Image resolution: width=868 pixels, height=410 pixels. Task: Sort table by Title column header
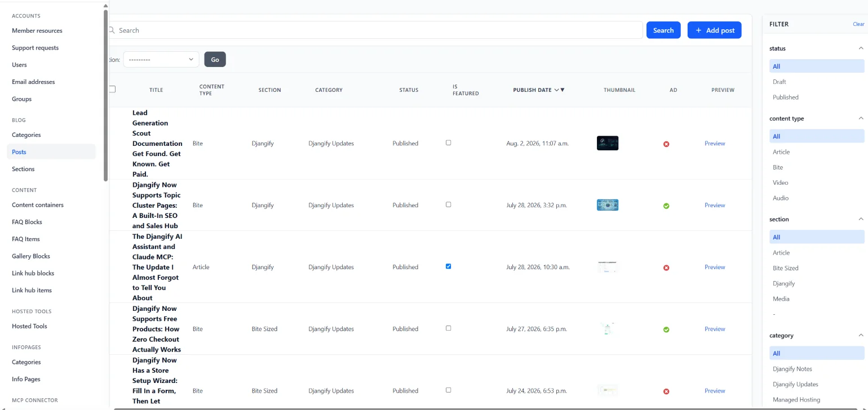(156, 90)
